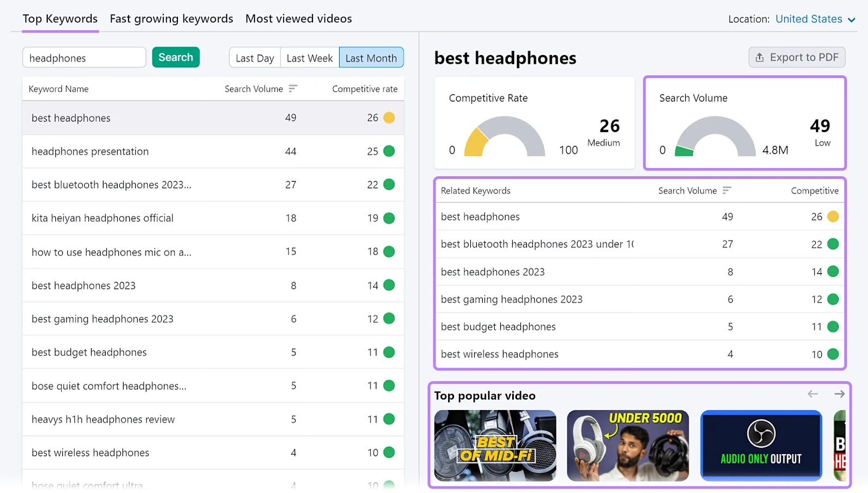868x493 pixels.
Task: Click the green dot beside headphones presentation
Action: pos(388,151)
